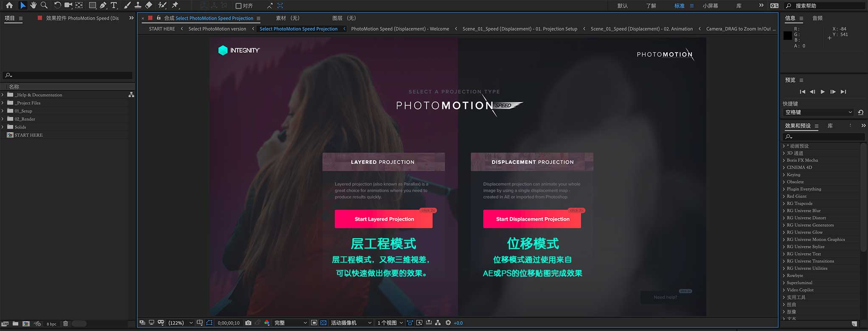868x331 pixels.
Task: Enable the 对齐 snapping checkbox
Action: coord(239,6)
